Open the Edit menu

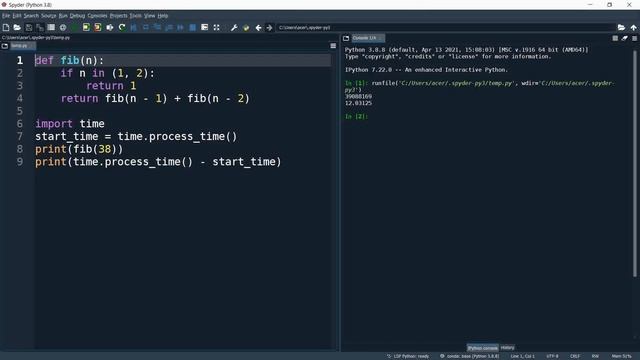[16, 16]
